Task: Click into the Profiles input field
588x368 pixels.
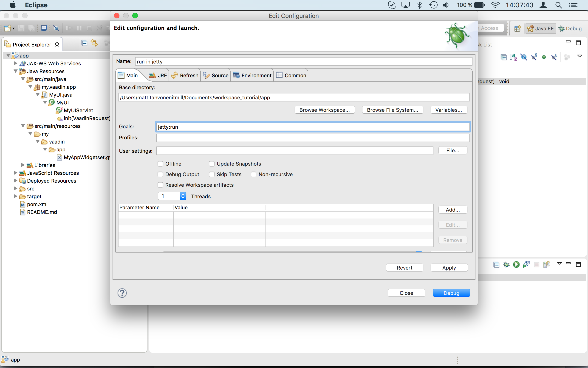Action: [313, 138]
